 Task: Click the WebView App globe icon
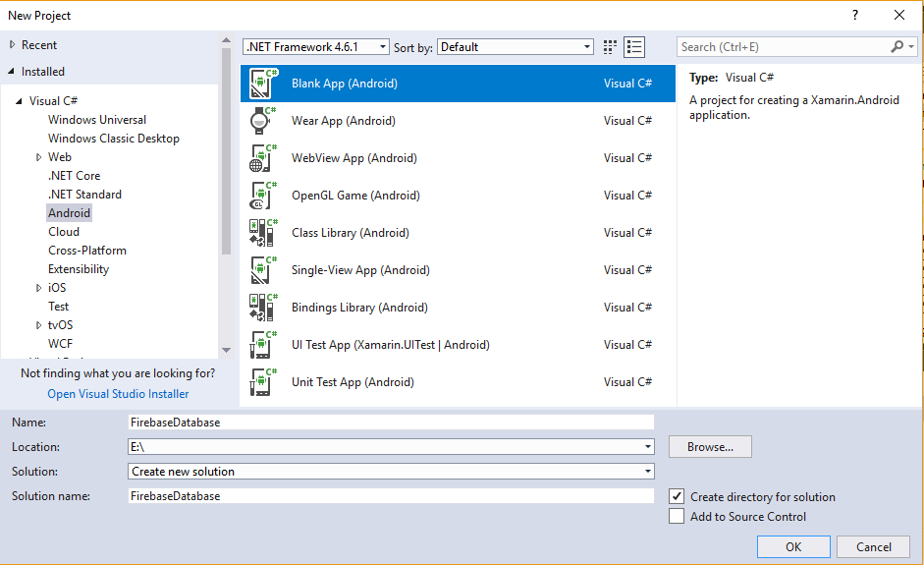coord(261,158)
